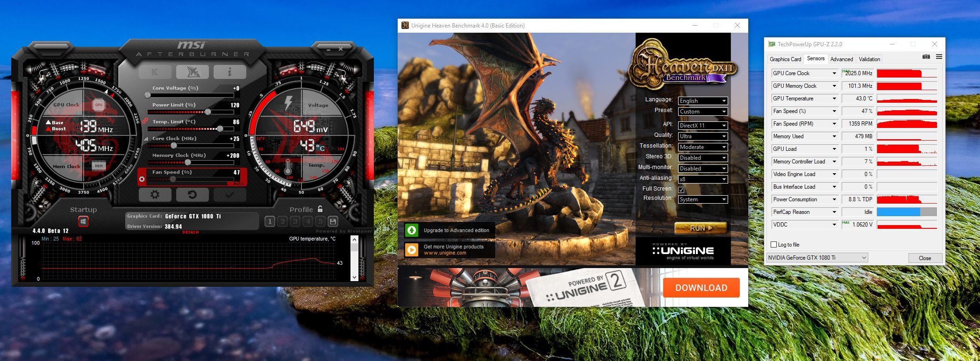Click Afterburner reset arrow button
Image resolution: width=980 pixels, height=361 pixels.
192,195
